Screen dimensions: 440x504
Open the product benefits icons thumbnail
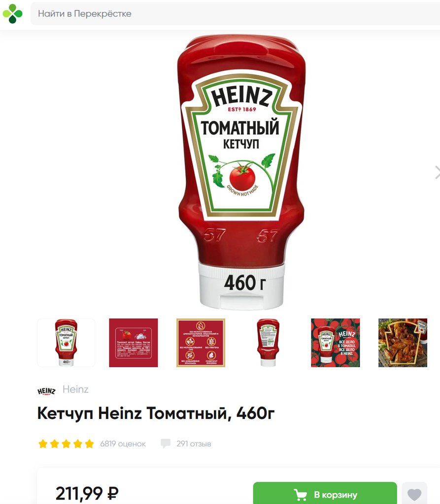tap(201, 343)
